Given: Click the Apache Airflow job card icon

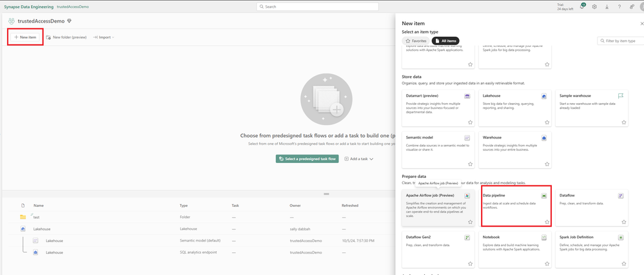Looking at the screenshot, I should click(x=467, y=196).
